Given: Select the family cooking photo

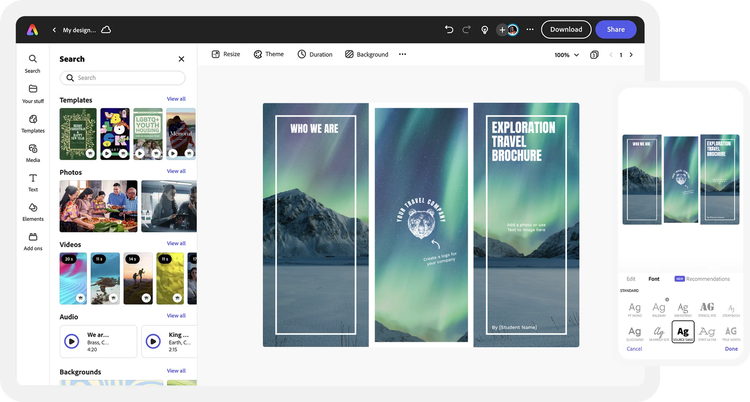Looking at the screenshot, I should [99, 206].
